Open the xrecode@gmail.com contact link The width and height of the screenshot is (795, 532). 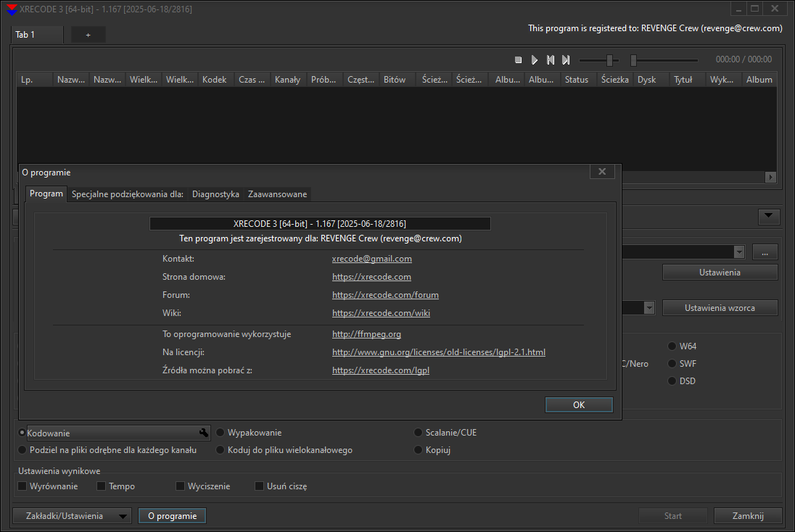[x=371, y=259]
